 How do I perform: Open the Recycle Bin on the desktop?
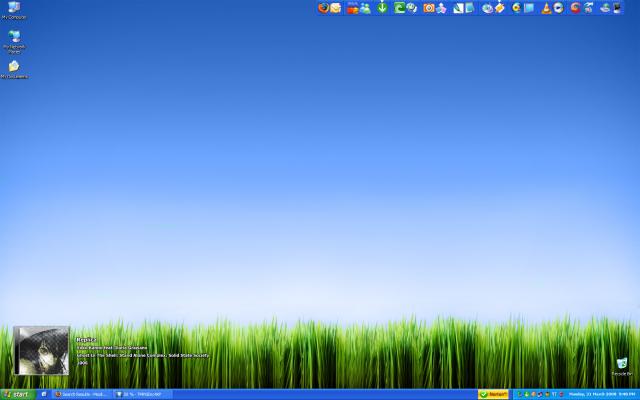pos(622,367)
